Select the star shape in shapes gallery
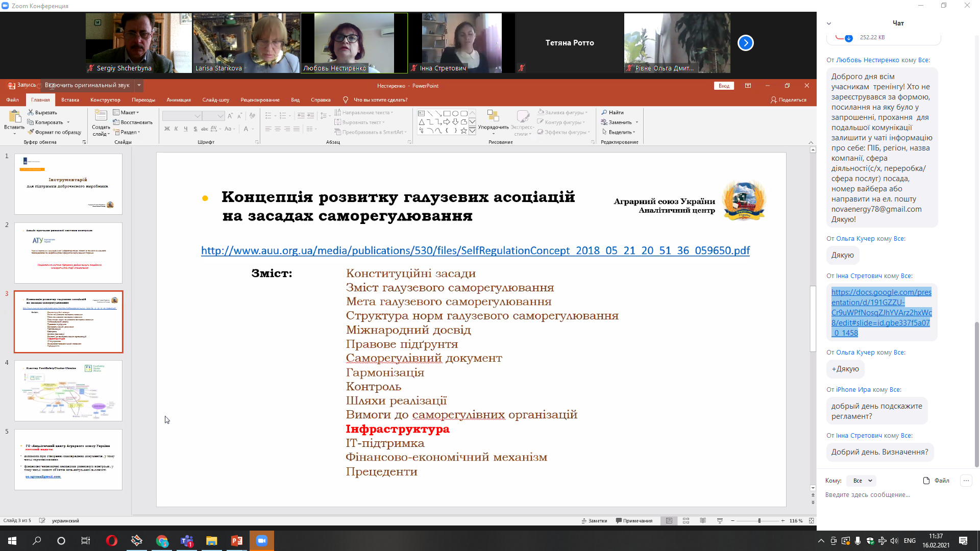980x551 pixels. pos(463,131)
